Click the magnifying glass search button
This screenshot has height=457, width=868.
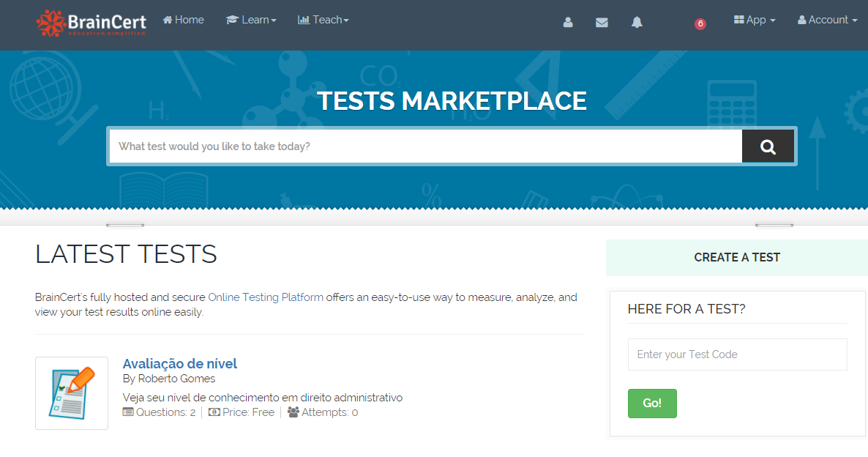tap(768, 146)
